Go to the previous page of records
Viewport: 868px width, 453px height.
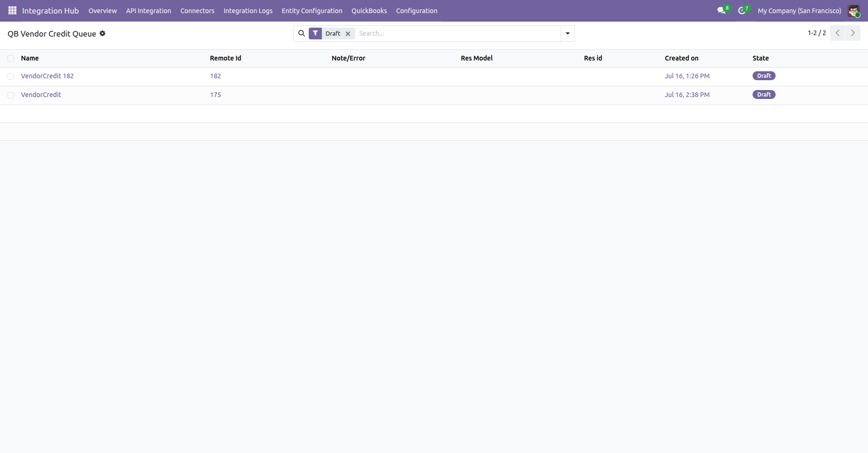[x=838, y=33]
